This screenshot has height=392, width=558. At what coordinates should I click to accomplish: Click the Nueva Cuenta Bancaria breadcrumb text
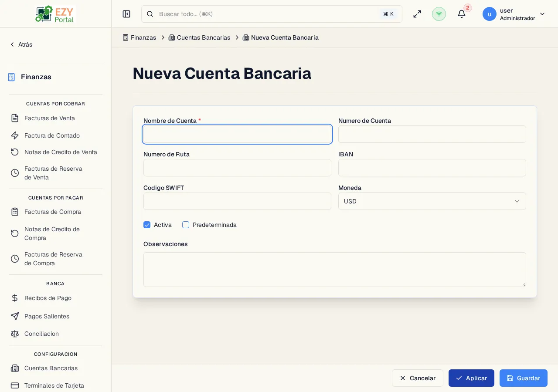coord(285,37)
